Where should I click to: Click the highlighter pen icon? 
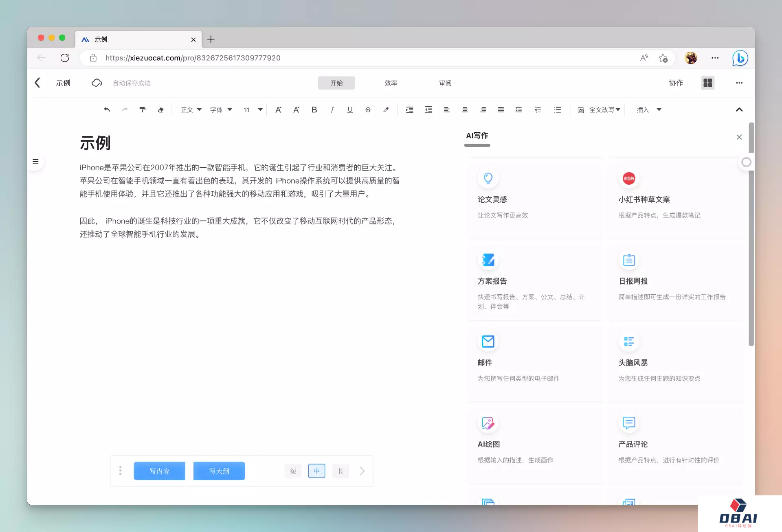click(x=386, y=109)
